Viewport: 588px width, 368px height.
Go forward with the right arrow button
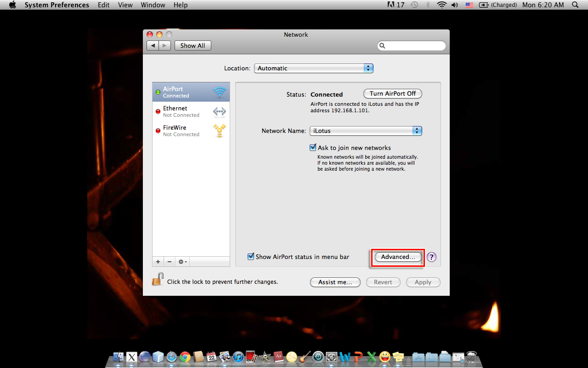[x=165, y=46]
